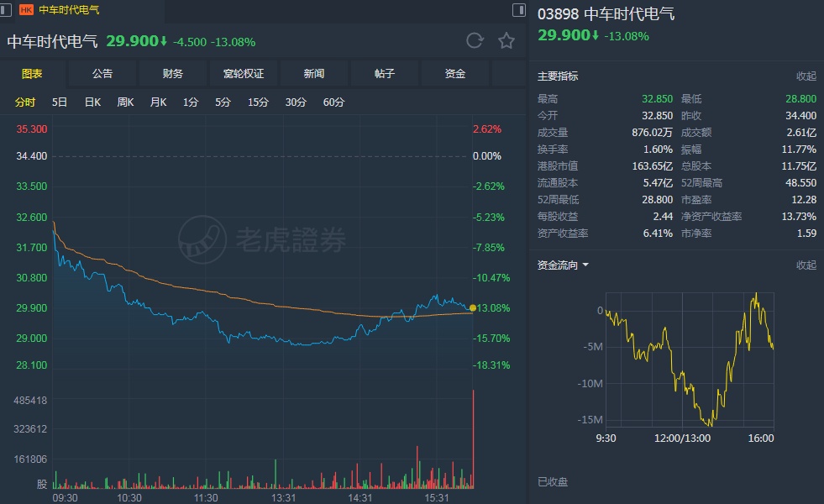Click the 净资产收益率 value 13.73%

799,217
